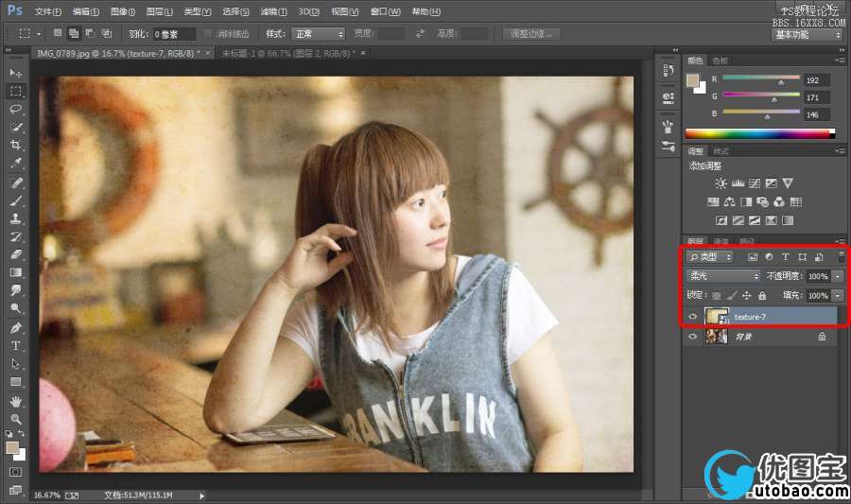
Task: Choose add to selection mode
Action: (74, 34)
